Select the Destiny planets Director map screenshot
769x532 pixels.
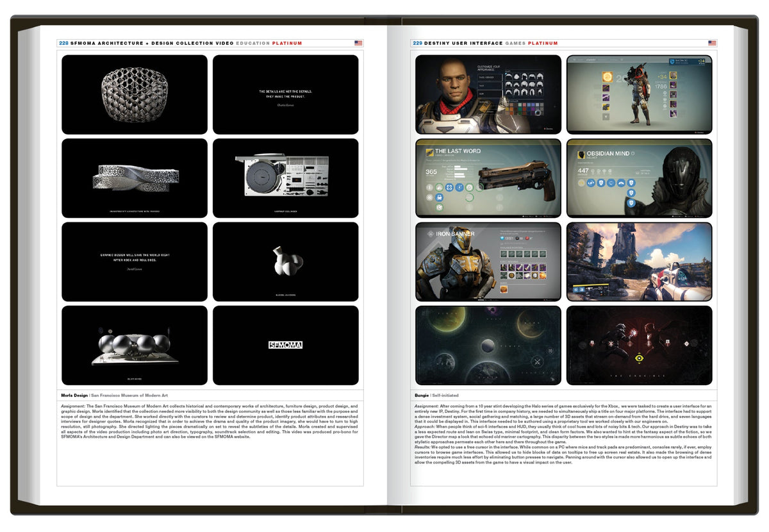(x=488, y=345)
